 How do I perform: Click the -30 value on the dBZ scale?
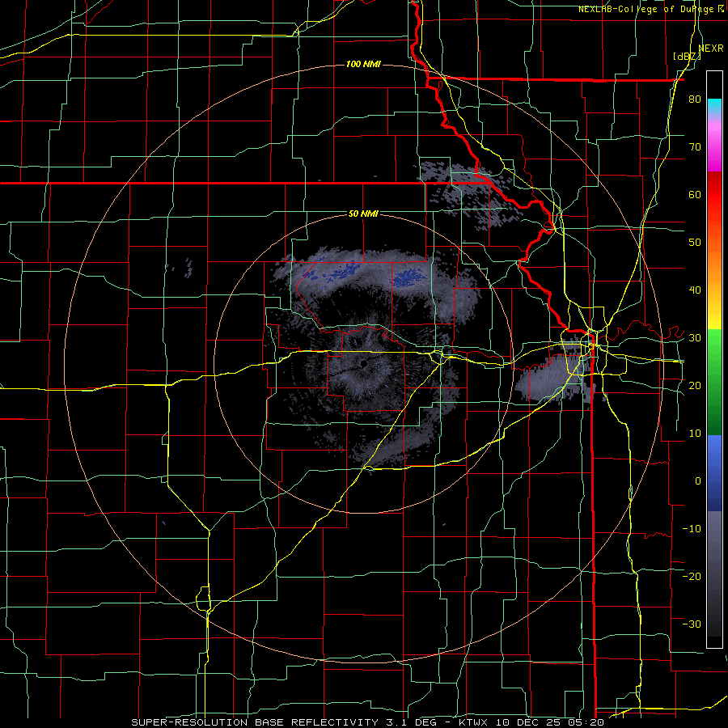click(x=692, y=624)
